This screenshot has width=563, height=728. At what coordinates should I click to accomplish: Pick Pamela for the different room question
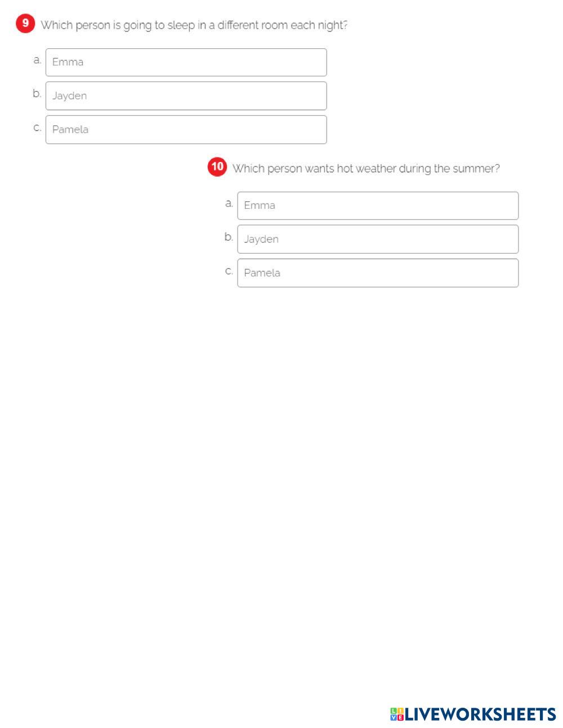pyautogui.click(x=186, y=129)
